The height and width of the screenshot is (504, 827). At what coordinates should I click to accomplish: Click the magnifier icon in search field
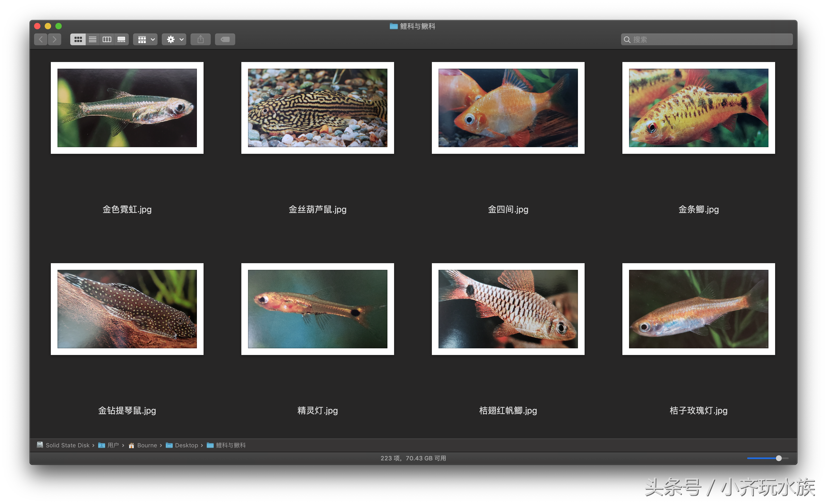[x=627, y=40]
